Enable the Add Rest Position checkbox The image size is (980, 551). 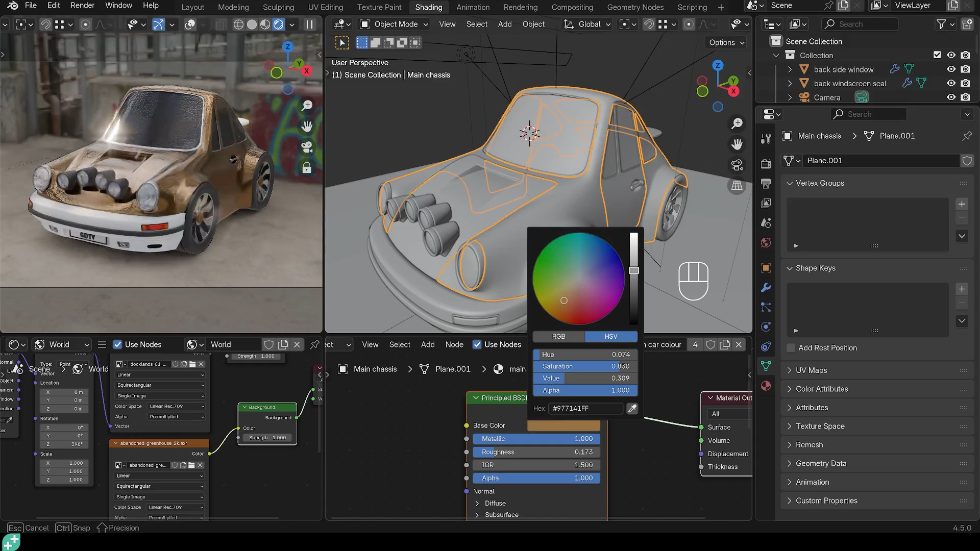(791, 348)
